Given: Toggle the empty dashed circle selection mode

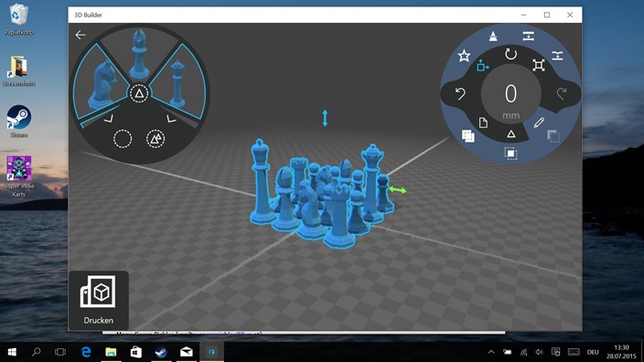Looking at the screenshot, I should [123, 139].
